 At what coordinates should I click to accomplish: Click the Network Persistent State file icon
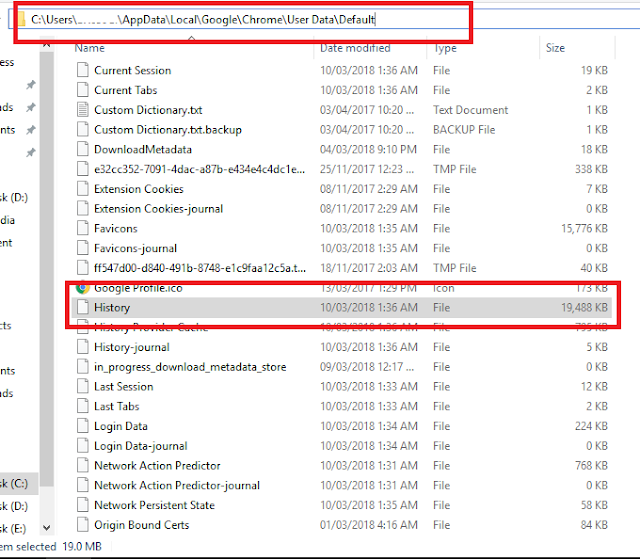(83, 505)
